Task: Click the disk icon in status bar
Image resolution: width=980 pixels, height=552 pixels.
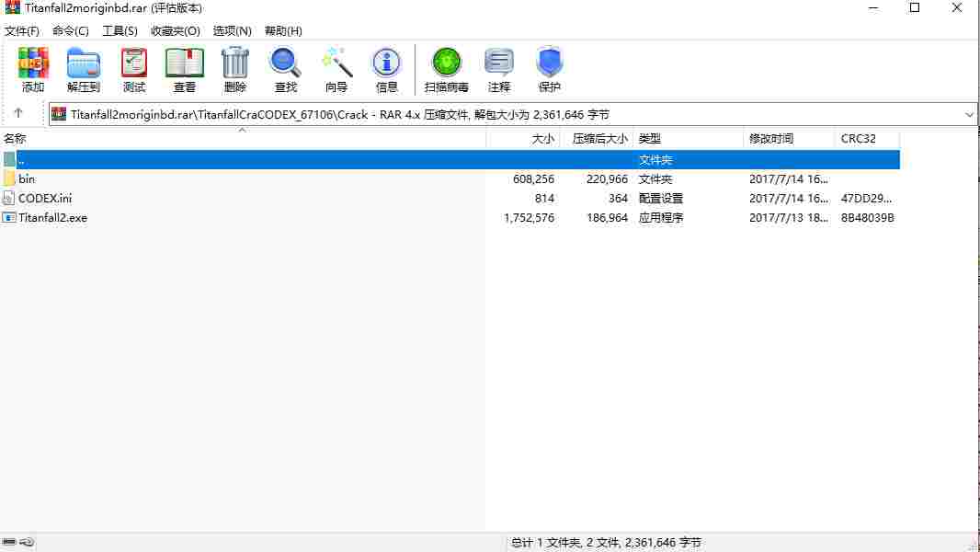Action: click(9, 542)
